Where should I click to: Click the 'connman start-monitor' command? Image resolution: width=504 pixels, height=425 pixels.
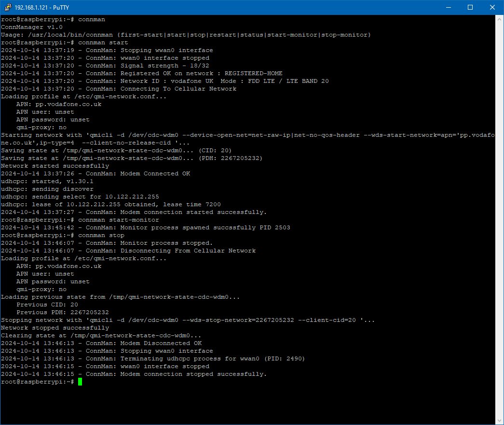119,220
